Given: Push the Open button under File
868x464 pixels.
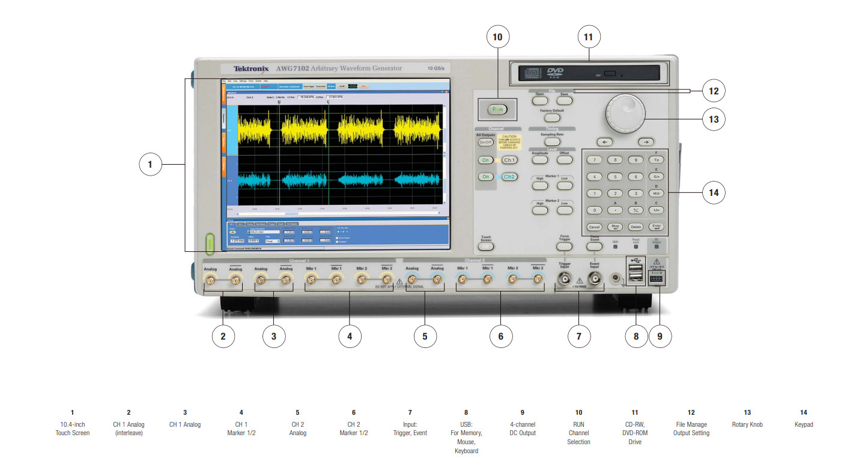Looking at the screenshot, I should (540, 102).
